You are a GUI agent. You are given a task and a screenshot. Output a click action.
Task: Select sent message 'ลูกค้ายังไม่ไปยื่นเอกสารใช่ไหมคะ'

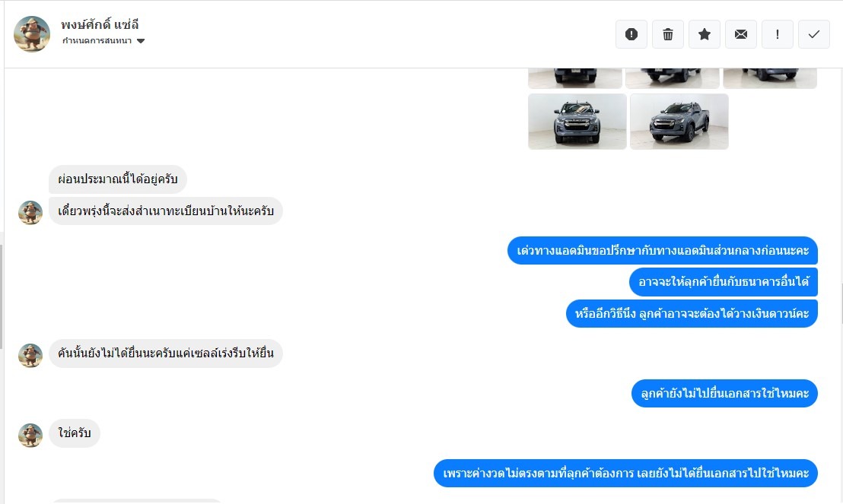click(725, 393)
